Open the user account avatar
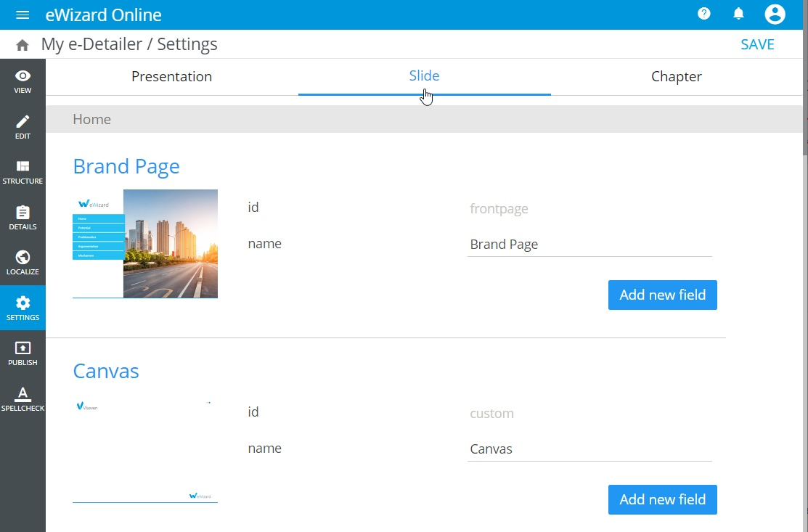The height and width of the screenshot is (532, 808). [775, 14]
